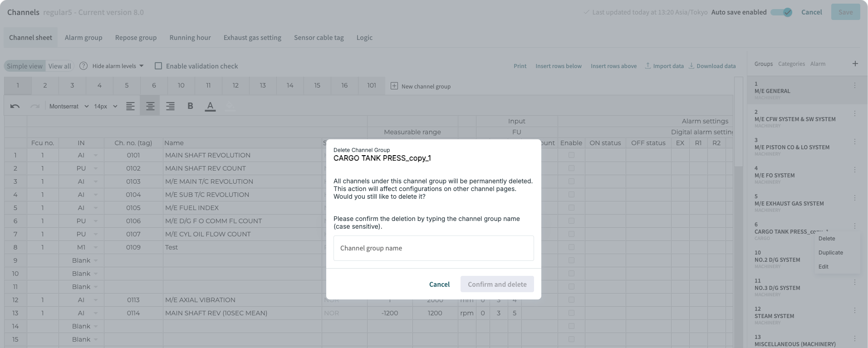Screen dimensions: 868x348
Task: Click Insert rows below link
Action: click(559, 66)
